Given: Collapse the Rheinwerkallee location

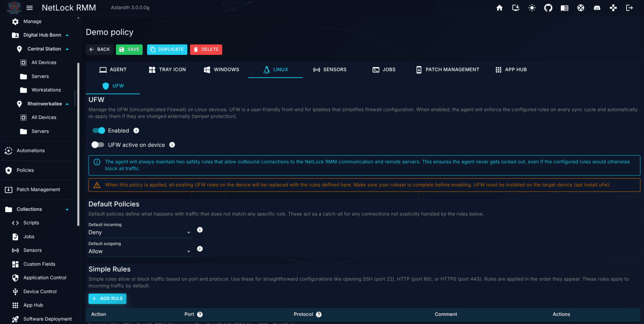Looking at the screenshot, I should (x=67, y=104).
